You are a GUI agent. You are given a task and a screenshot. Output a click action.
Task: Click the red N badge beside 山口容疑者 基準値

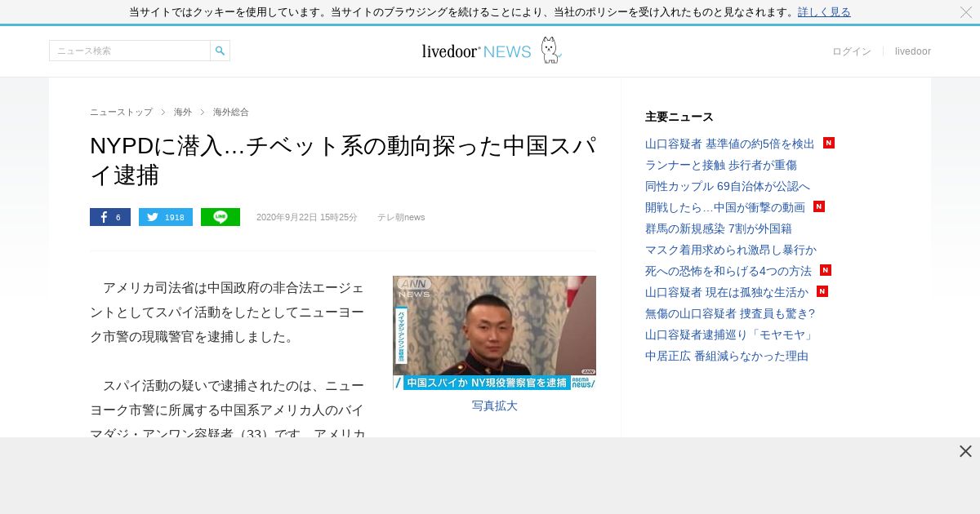tap(829, 143)
